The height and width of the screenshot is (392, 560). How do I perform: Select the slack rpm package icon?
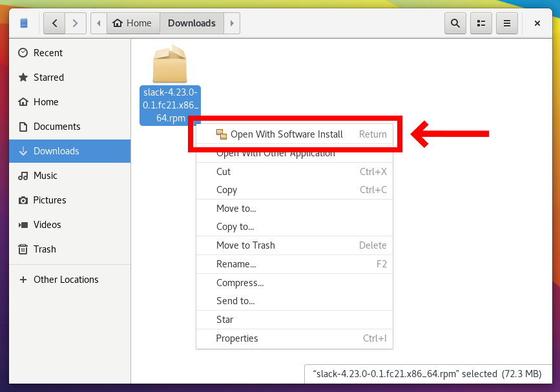tap(170, 64)
